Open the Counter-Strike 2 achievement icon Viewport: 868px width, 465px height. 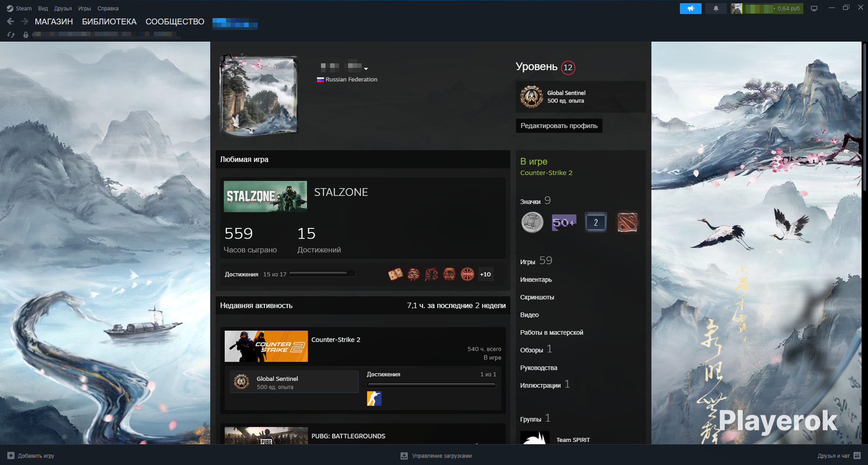374,399
